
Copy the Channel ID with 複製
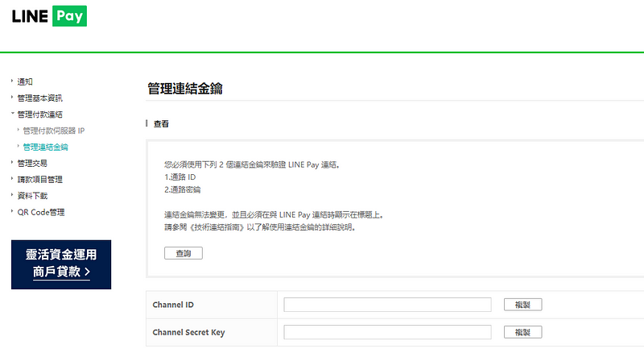pos(522,305)
